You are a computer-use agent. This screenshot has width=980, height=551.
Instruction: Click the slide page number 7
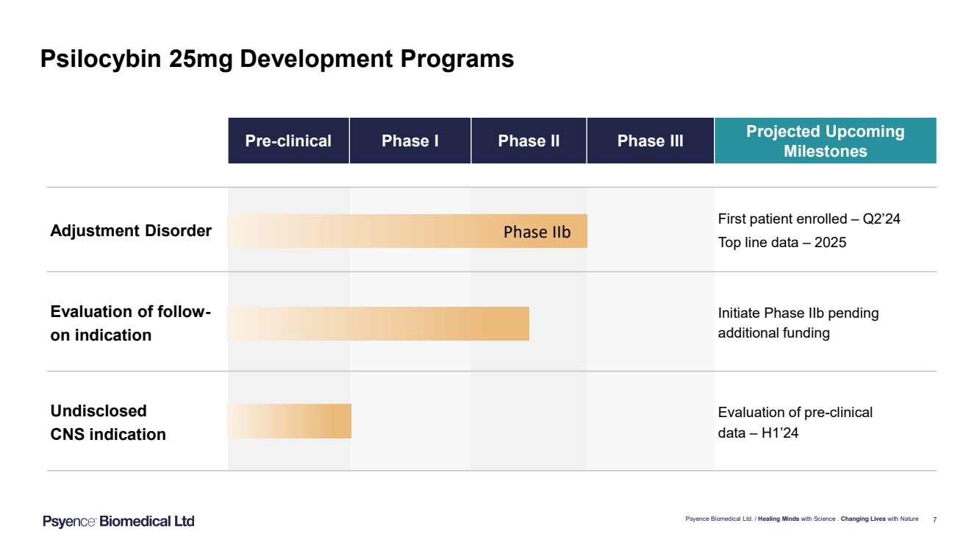(x=934, y=519)
